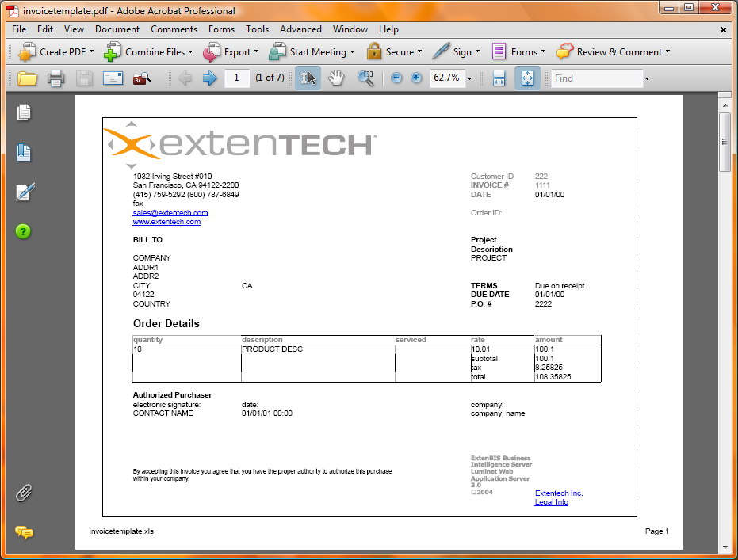Choose the Marquee Zoom tool
738x560 pixels.
coord(365,78)
